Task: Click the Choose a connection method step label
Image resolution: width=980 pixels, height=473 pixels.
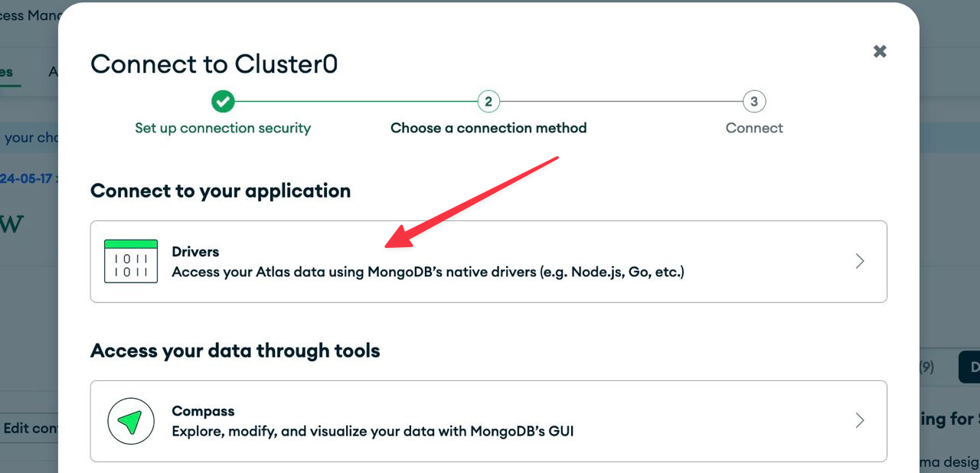Action: [488, 128]
